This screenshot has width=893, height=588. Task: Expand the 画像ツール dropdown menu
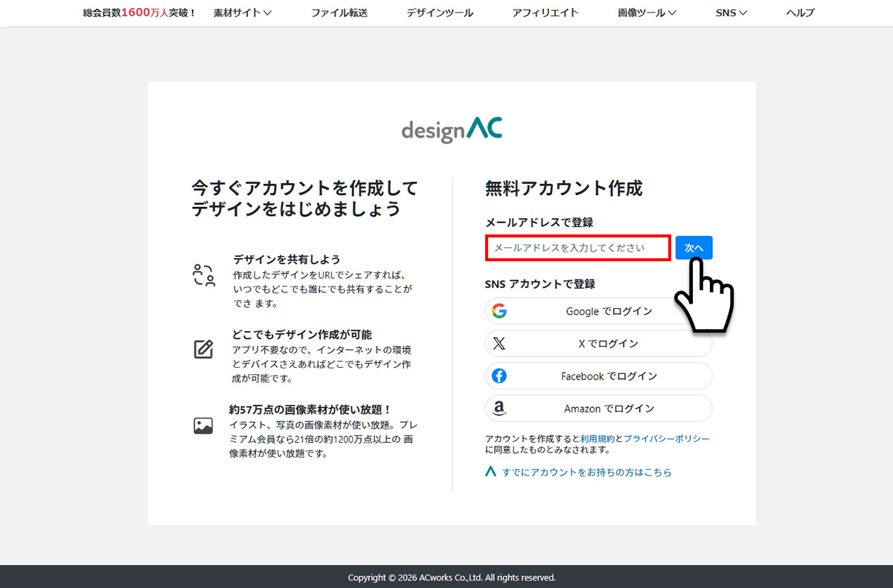(647, 13)
